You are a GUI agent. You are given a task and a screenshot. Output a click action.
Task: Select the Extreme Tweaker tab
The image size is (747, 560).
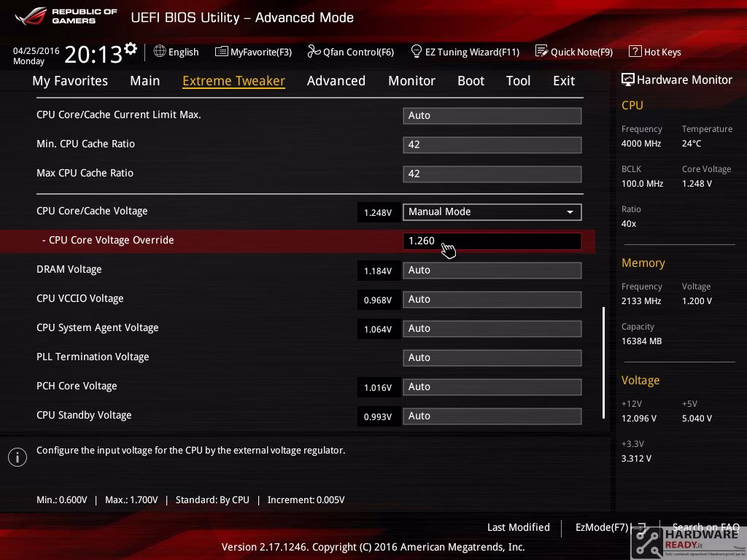(234, 81)
